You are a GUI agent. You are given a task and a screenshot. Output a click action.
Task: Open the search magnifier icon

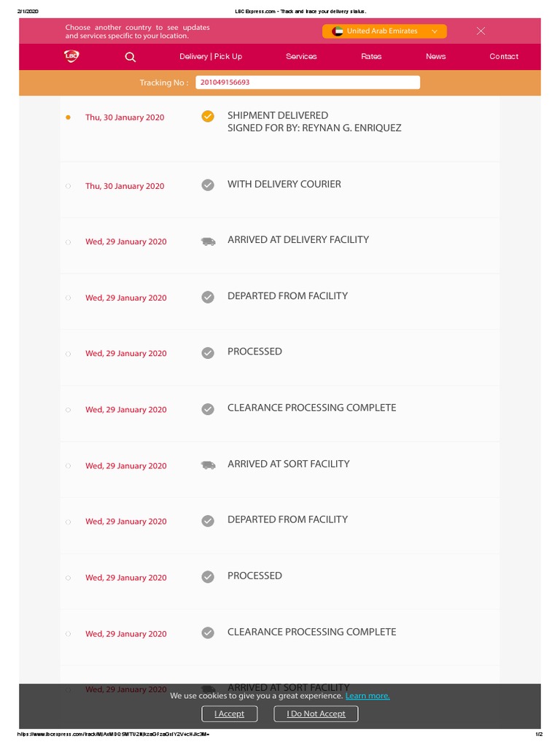point(131,57)
